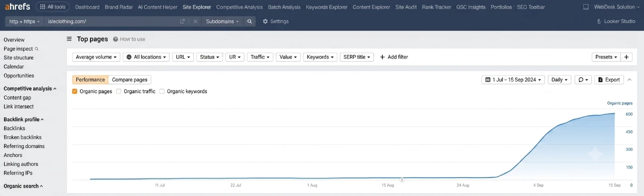Open date range 1 Jul – 15 Sep 2024
644x196 pixels.
point(513,80)
